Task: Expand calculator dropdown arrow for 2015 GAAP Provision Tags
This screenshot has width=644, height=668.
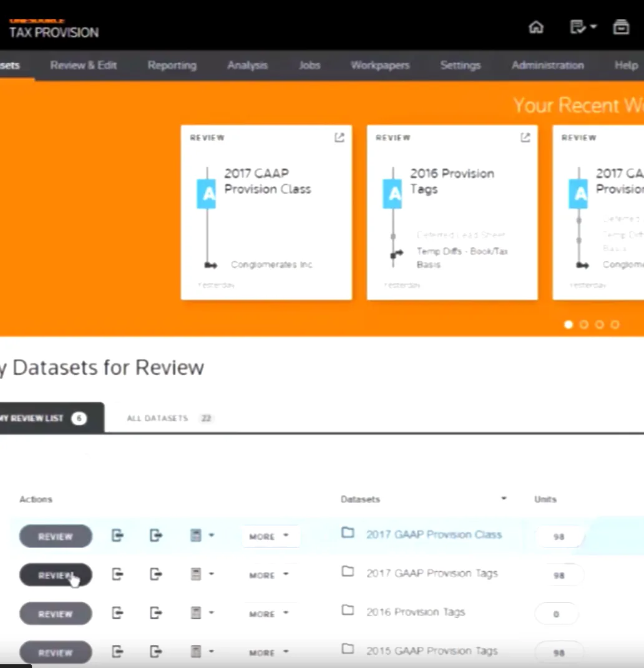Action: (212, 651)
